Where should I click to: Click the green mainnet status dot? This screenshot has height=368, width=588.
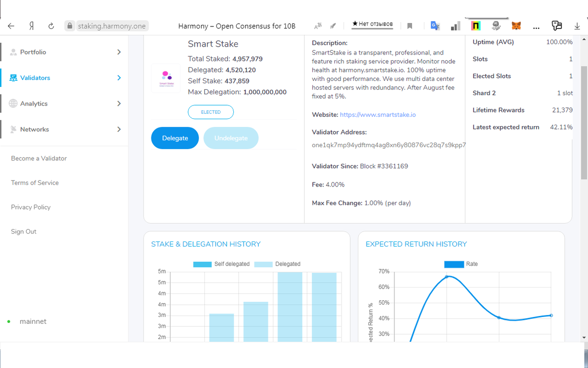tap(9, 322)
